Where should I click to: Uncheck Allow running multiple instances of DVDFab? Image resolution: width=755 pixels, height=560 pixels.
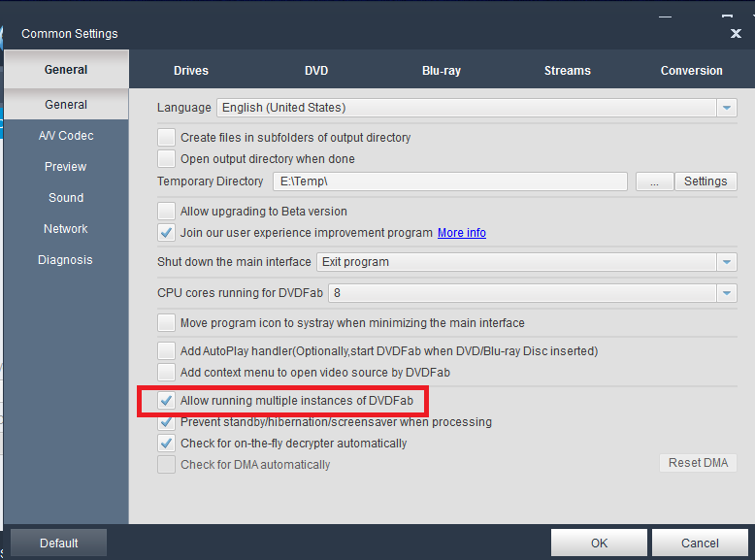pos(166,401)
